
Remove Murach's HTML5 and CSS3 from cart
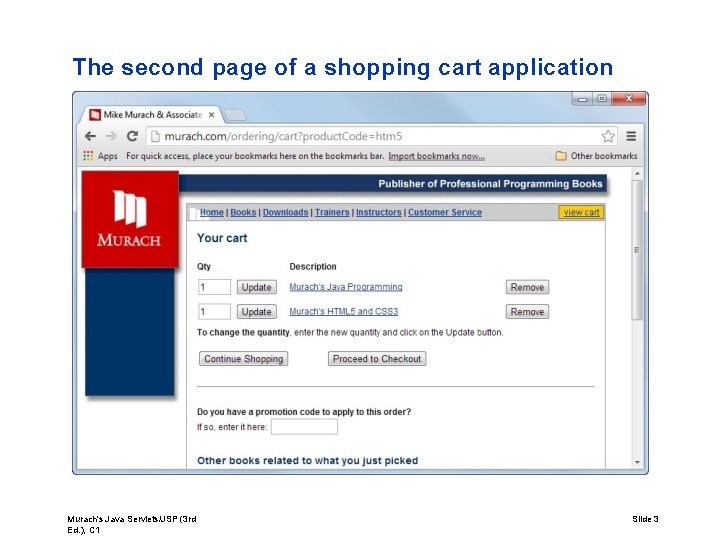tap(527, 312)
